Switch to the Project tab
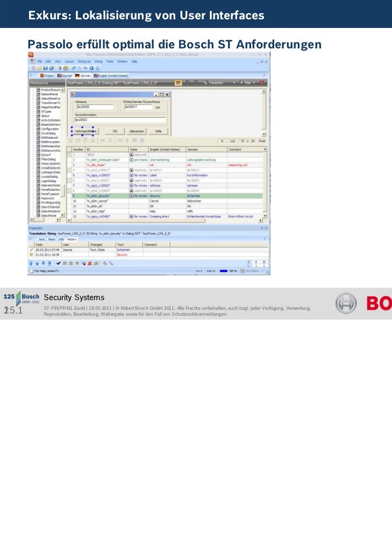The height and width of the screenshot is (554, 392). click(47, 76)
